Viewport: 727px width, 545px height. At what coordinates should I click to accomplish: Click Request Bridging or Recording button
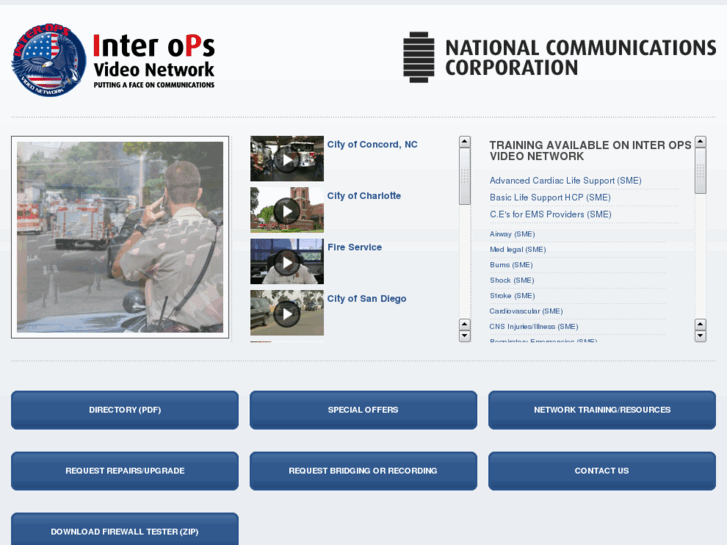pyautogui.click(x=363, y=471)
